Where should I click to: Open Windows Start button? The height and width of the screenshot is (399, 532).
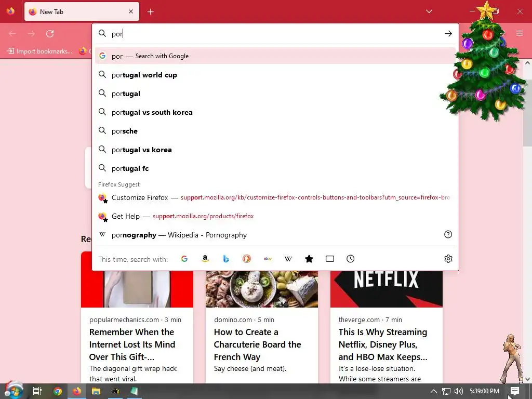pos(13,391)
